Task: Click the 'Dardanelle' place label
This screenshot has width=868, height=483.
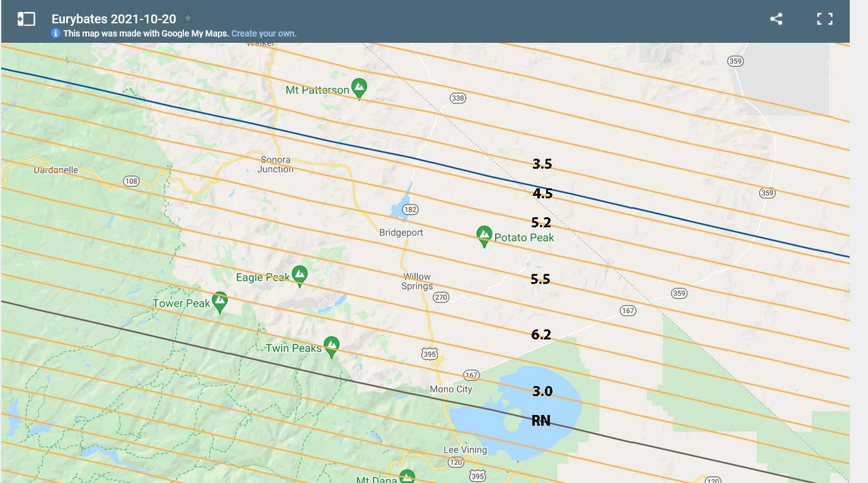Action: point(56,169)
